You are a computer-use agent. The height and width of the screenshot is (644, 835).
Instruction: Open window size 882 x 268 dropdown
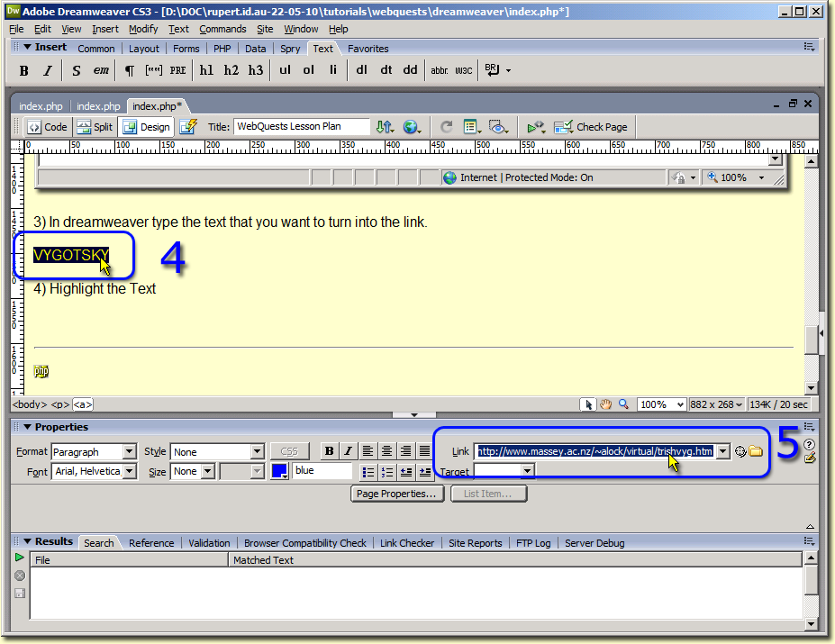[x=716, y=404]
